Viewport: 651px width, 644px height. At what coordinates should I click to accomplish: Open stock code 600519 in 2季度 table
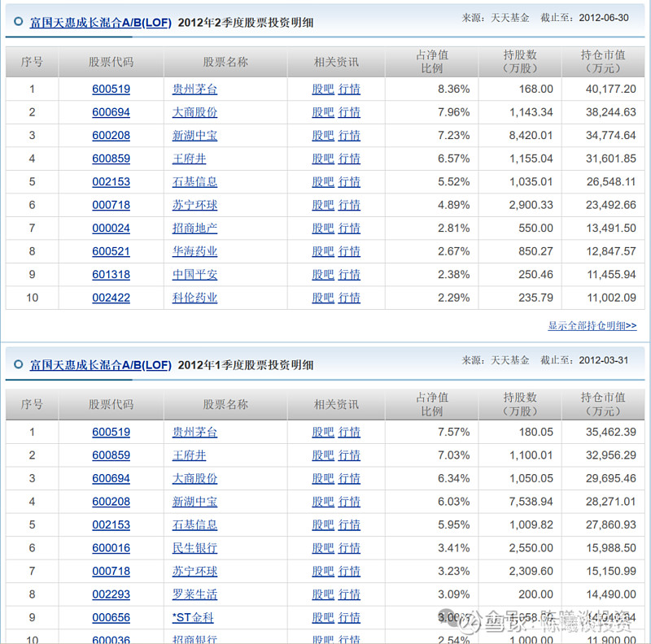[111, 89]
